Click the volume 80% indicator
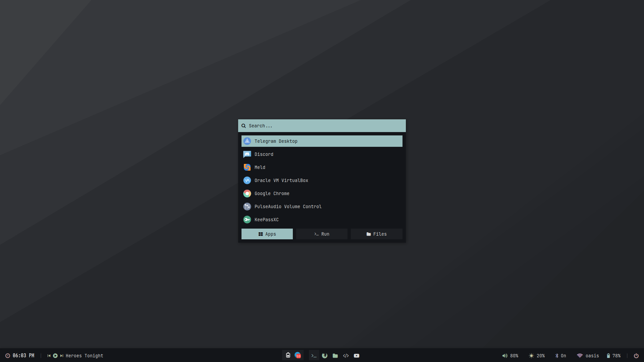644x362 pixels. (510, 356)
